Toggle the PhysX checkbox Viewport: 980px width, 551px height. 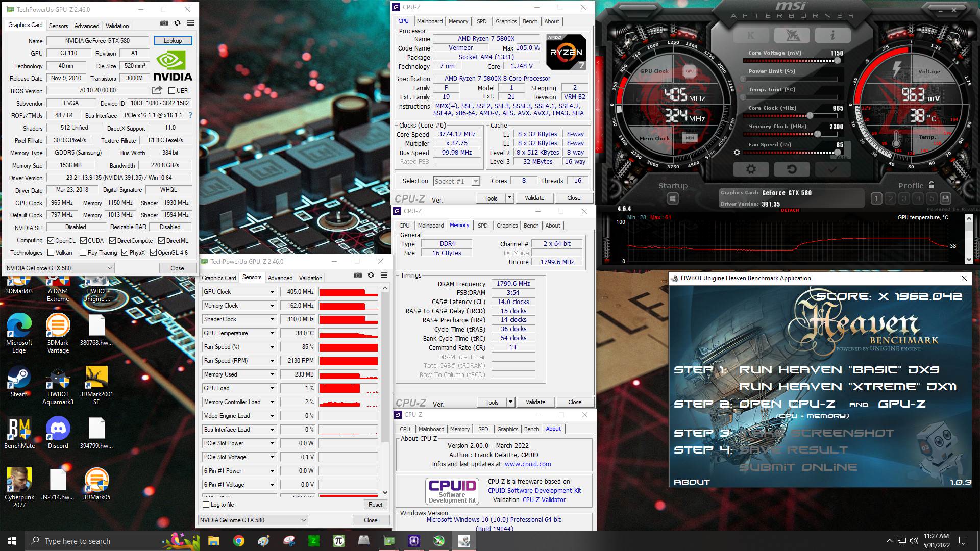tap(125, 253)
